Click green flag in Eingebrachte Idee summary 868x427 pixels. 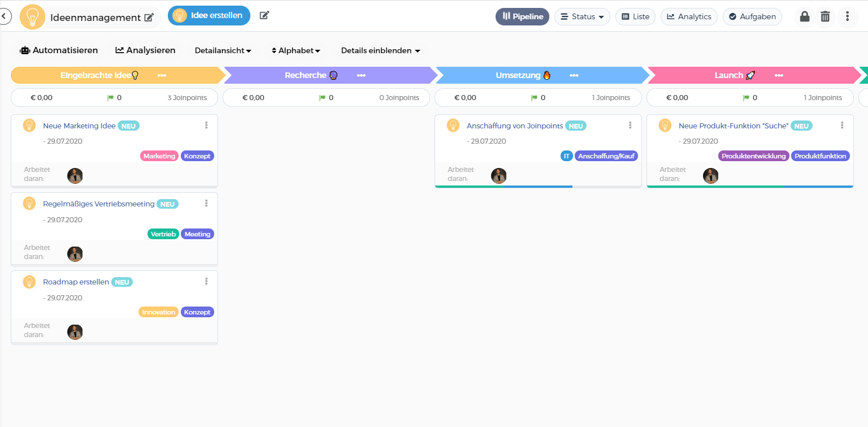(x=111, y=98)
